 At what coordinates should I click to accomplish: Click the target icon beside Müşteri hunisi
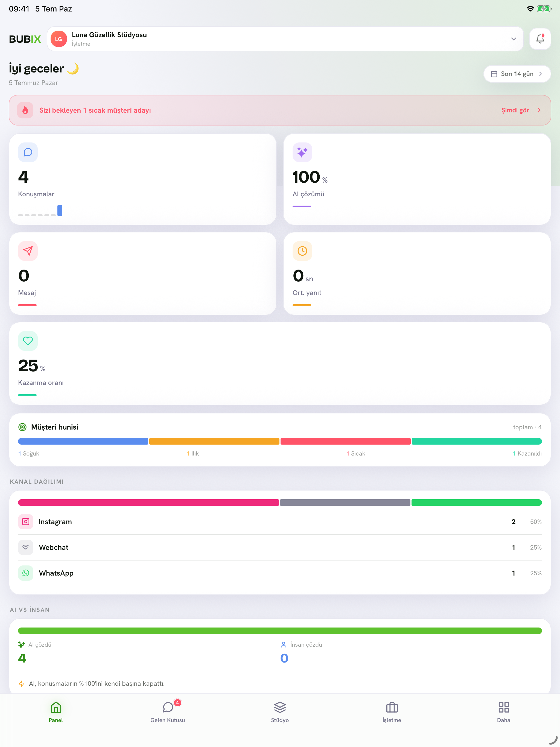click(22, 427)
